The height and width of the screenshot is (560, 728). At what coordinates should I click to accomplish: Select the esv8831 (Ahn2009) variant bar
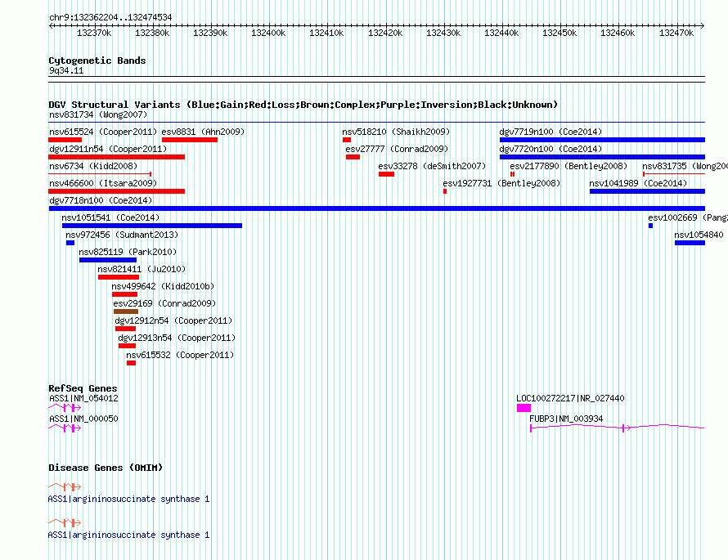pos(190,140)
